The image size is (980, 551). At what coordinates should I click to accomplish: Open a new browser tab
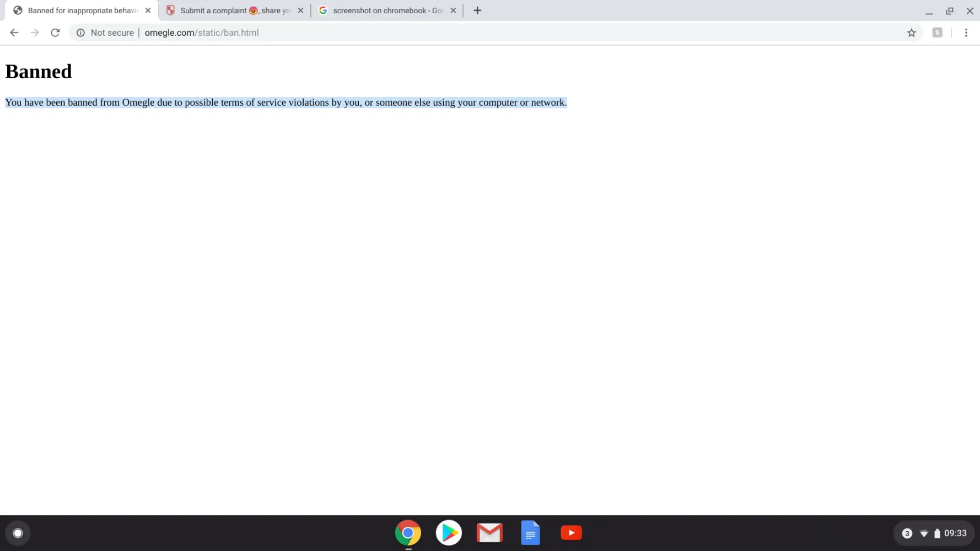pyautogui.click(x=477, y=10)
